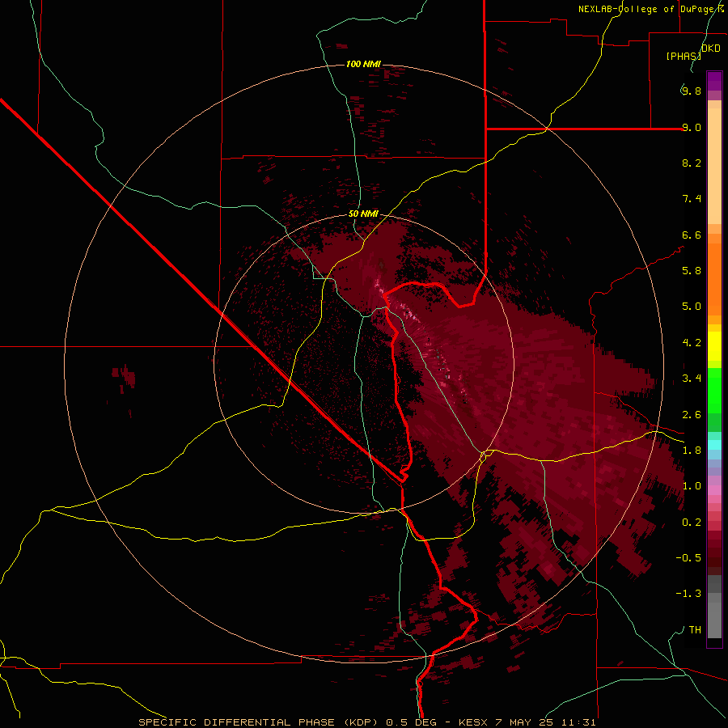Click the [PHAS] legend header
The height and width of the screenshot is (728, 728).
[x=684, y=57]
